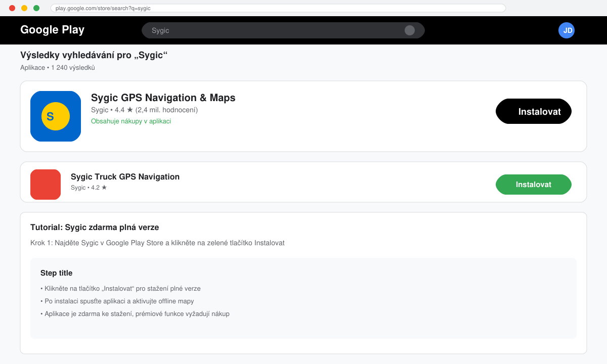The image size is (607, 364).
Task: Open the Sygic Truck GPS Navigation title
Action: (125, 176)
